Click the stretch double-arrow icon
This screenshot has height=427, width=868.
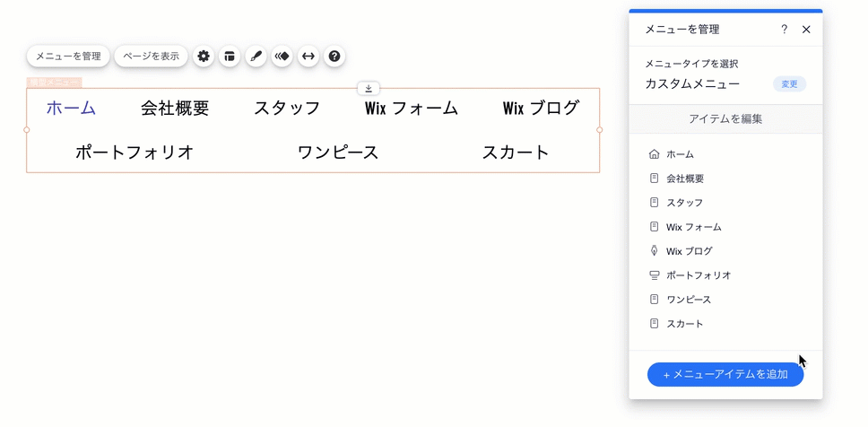pos(308,57)
